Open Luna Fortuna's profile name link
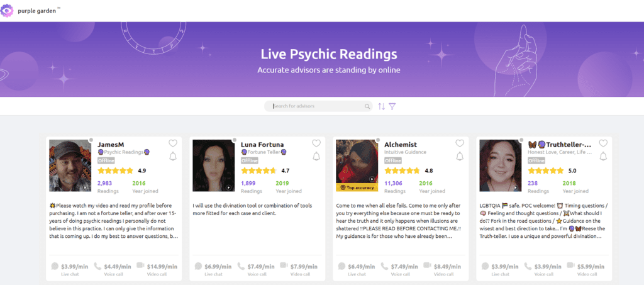Viewport: 644px width, 285px height. coord(262,145)
